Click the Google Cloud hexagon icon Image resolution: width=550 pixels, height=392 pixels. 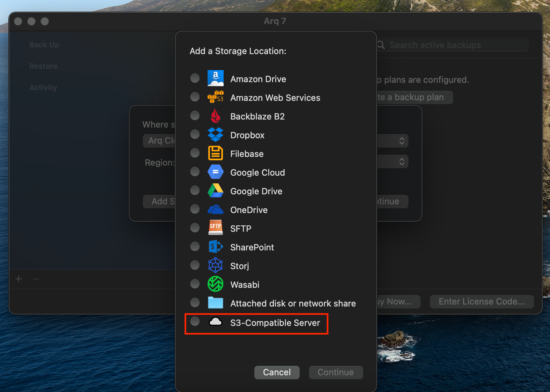216,172
